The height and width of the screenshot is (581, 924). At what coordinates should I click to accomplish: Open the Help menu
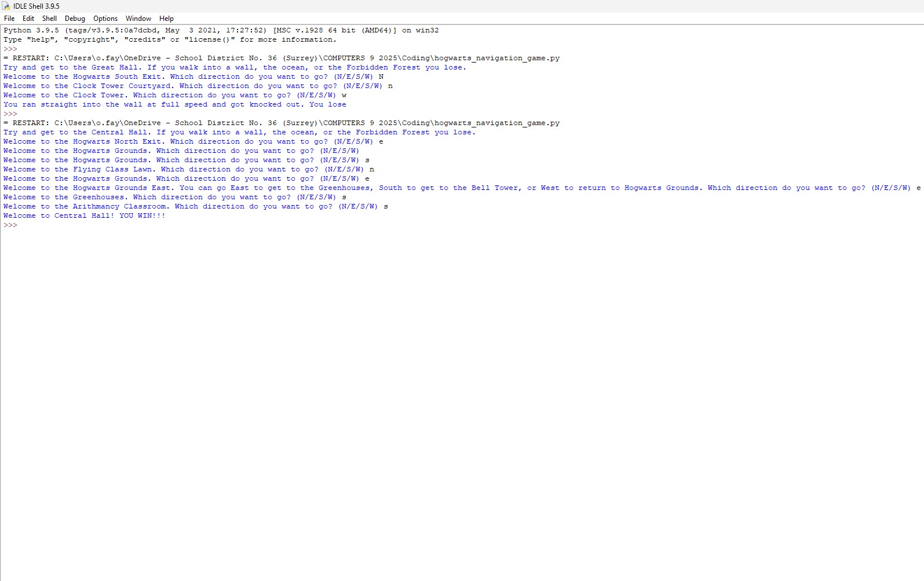[166, 19]
